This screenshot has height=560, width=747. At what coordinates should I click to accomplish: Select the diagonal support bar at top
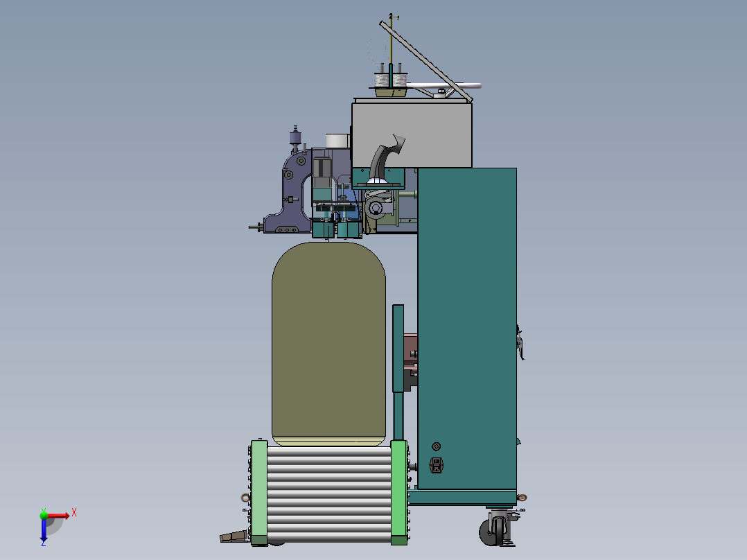click(x=426, y=62)
